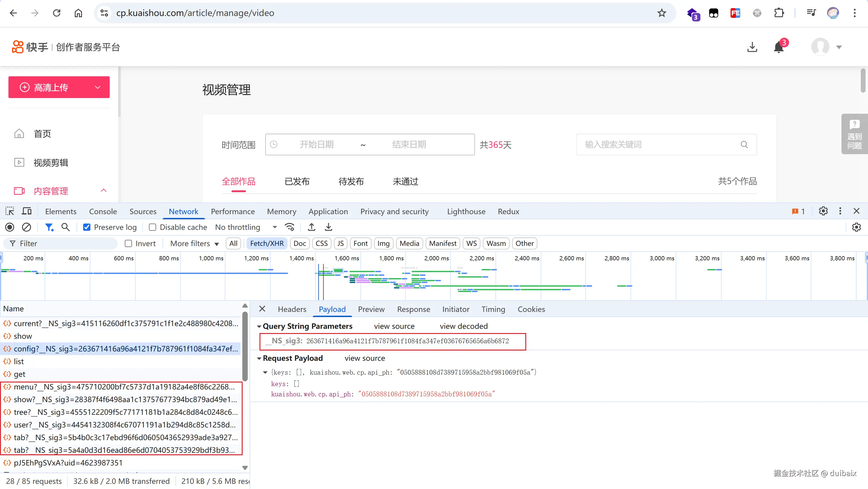Click the inspect element selector icon
This screenshot has width=868, height=489.
click(10, 211)
